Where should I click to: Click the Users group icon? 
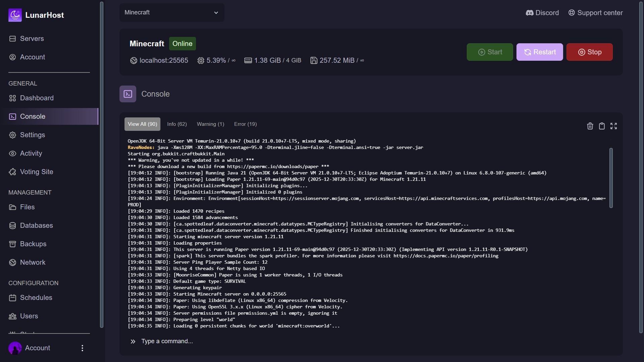pyautogui.click(x=12, y=316)
